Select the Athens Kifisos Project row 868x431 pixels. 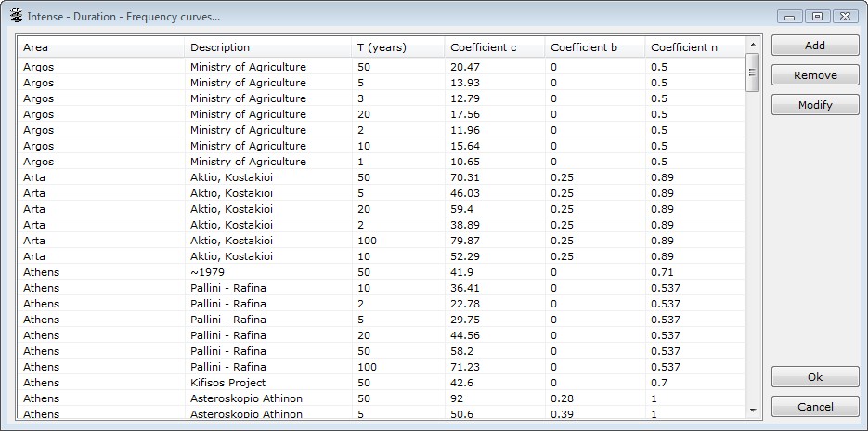click(x=279, y=383)
